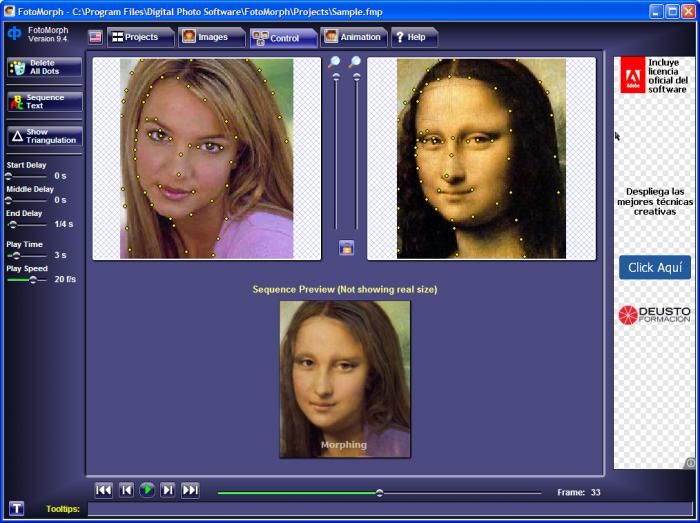This screenshot has height=523, width=700.
Task: Step forward one frame
Action: 168,490
